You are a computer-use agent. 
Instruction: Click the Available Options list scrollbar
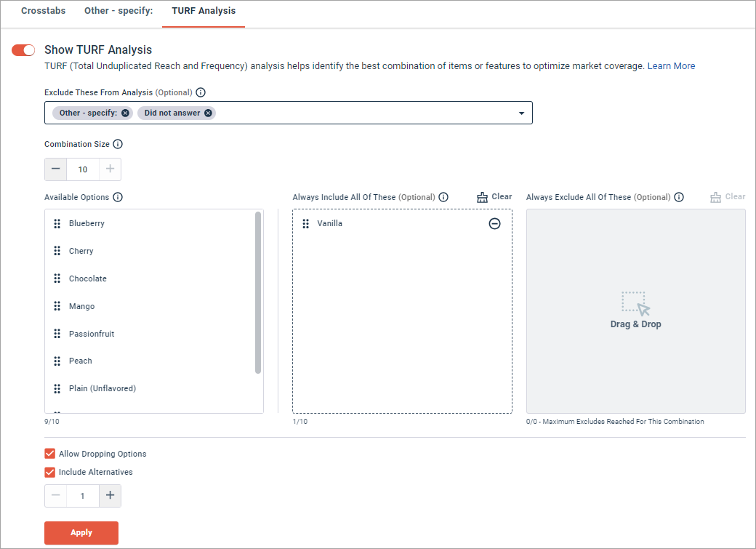coord(258,292)
